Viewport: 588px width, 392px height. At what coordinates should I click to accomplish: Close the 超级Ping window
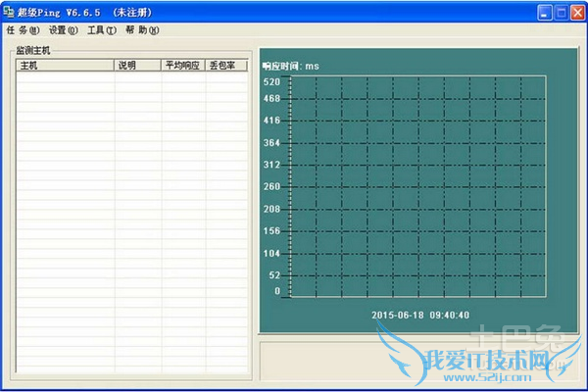coord(578,13)
